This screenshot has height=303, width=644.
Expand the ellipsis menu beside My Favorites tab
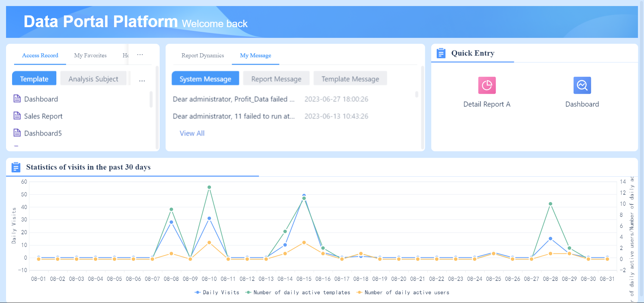click(140, 55)
